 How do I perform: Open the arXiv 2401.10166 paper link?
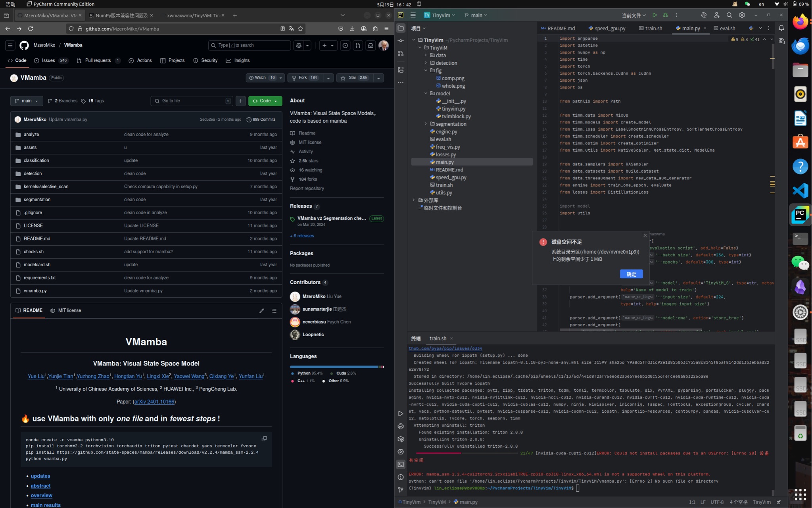click(x=154, y=402)
